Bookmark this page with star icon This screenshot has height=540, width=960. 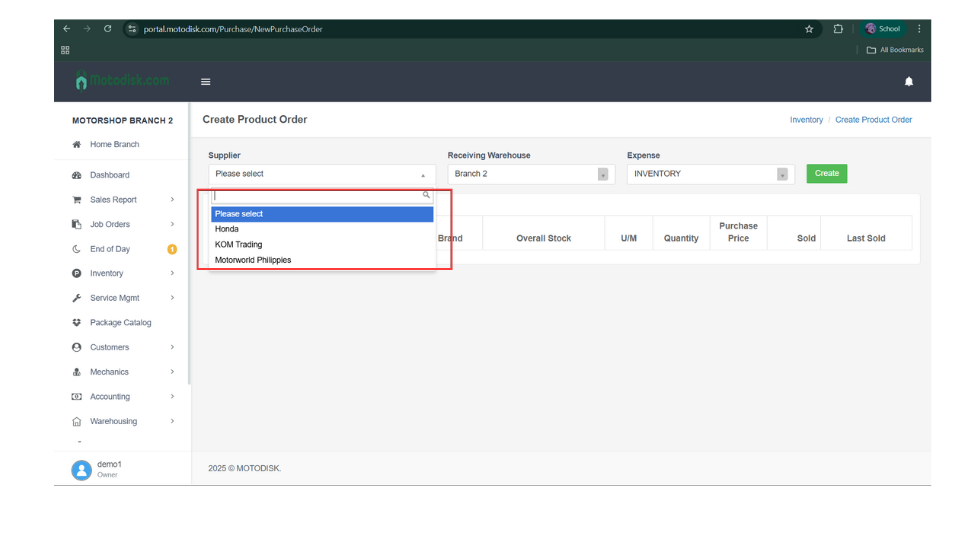tap(809, 29)
